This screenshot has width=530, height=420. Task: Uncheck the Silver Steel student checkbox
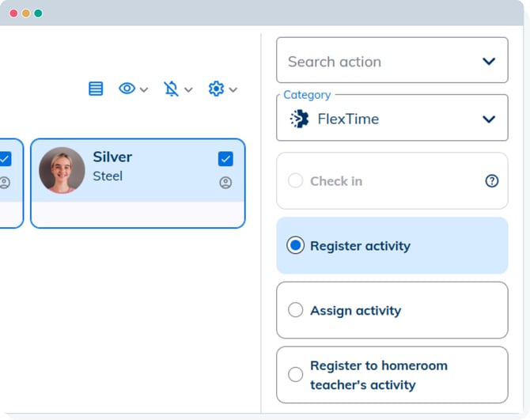tap(225, 159)
